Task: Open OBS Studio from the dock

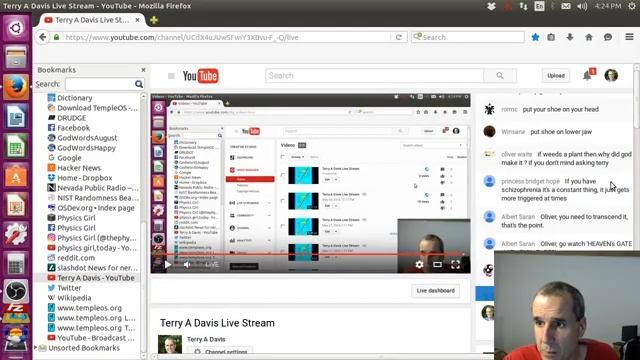Action: pos(16,291)
